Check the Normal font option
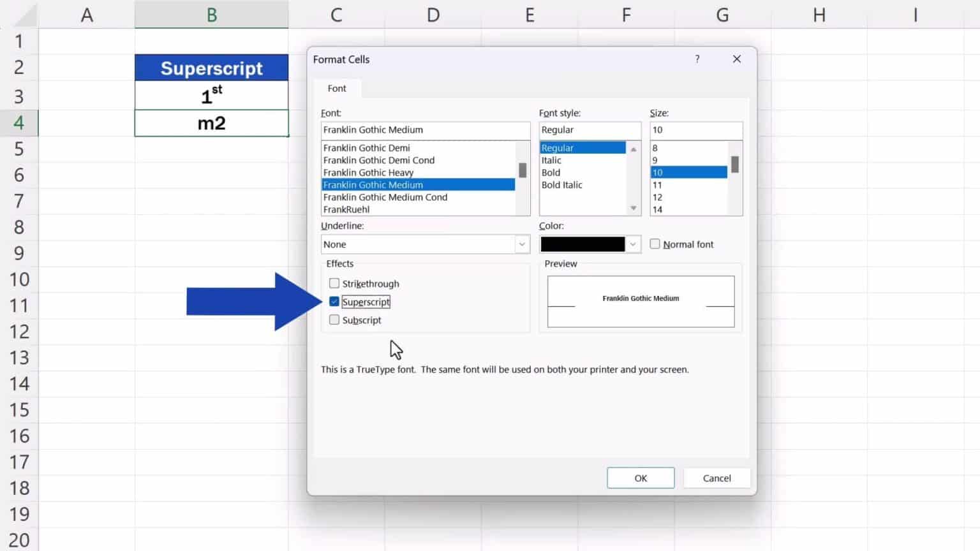980x551 pixels. click(x=655, y=244)
